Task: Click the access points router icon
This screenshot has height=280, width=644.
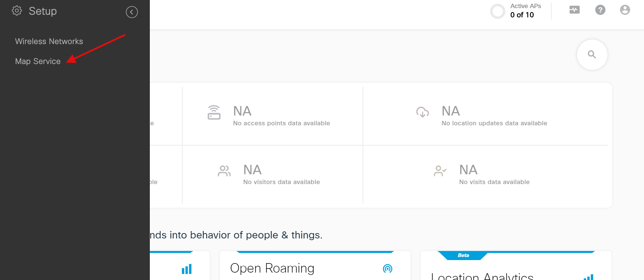Action: pos(214,112)
